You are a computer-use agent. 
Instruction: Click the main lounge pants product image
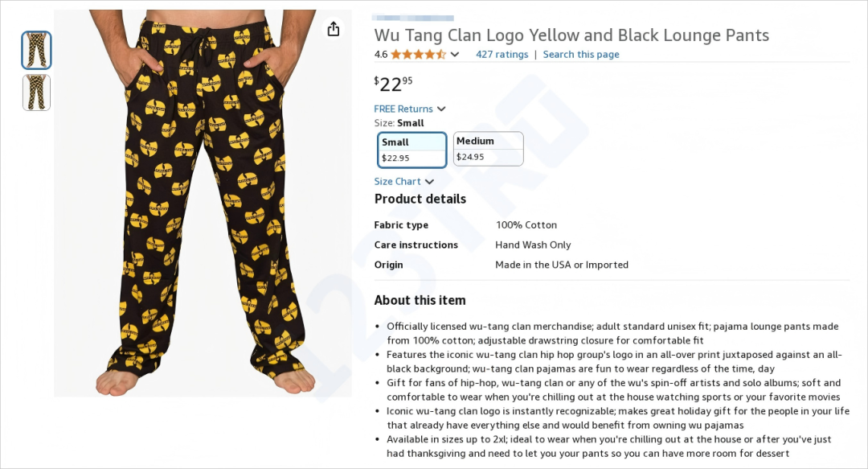tap(203, 203)
